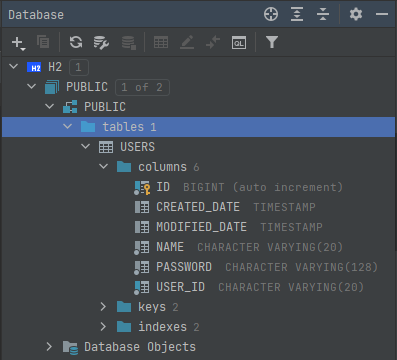Select the opened file target crosshair icon
The image size is (397, 360).
click(x=271, y=14)
